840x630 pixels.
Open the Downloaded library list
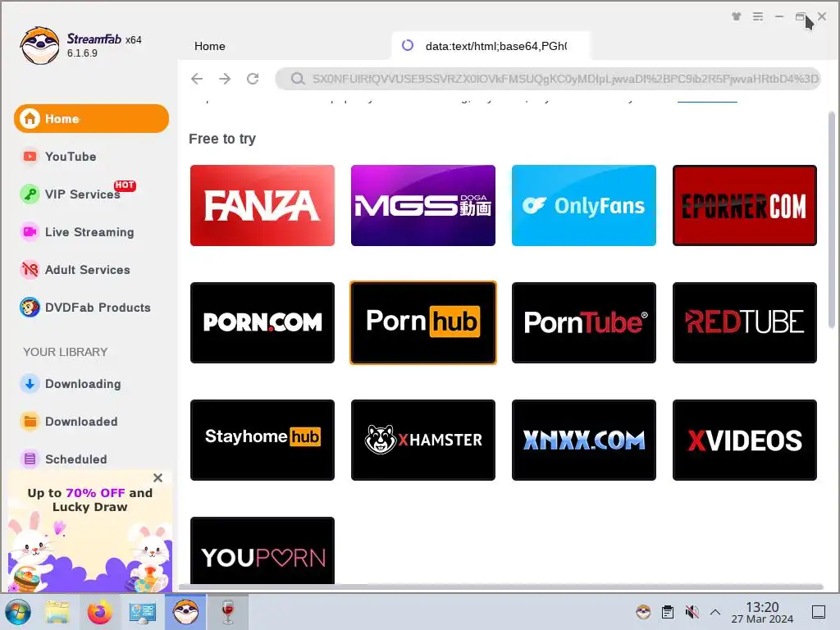[x=81, y=422]
